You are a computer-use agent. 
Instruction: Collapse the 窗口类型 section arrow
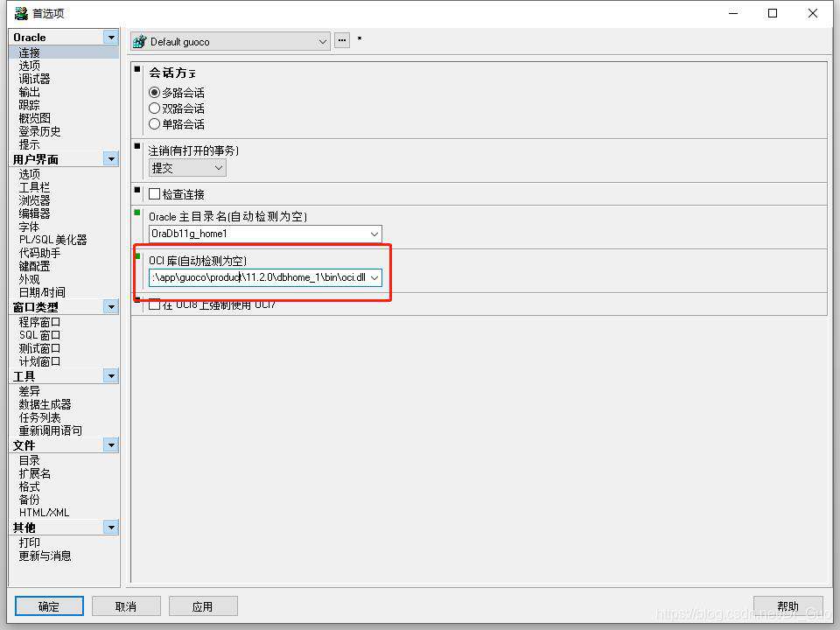pyautogui.click(x=111, y=306)
